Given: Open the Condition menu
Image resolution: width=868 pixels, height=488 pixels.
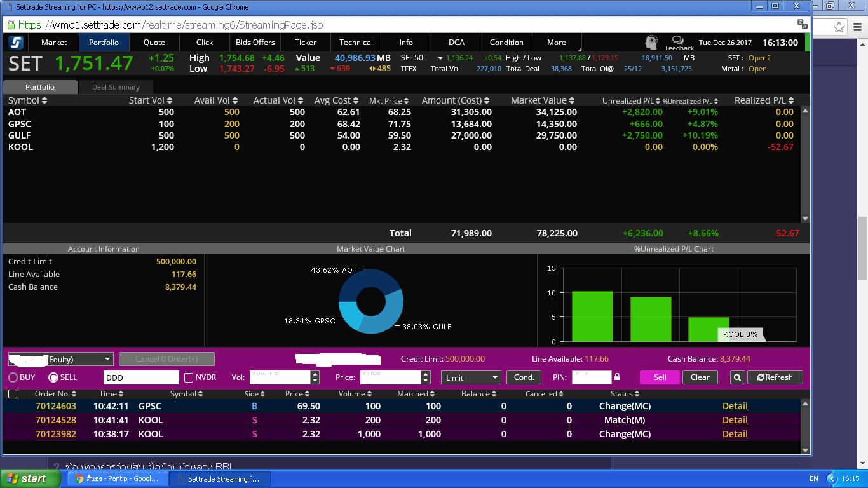Looking at the screenshot, I should pyautogui.click(x=506, y=43).
